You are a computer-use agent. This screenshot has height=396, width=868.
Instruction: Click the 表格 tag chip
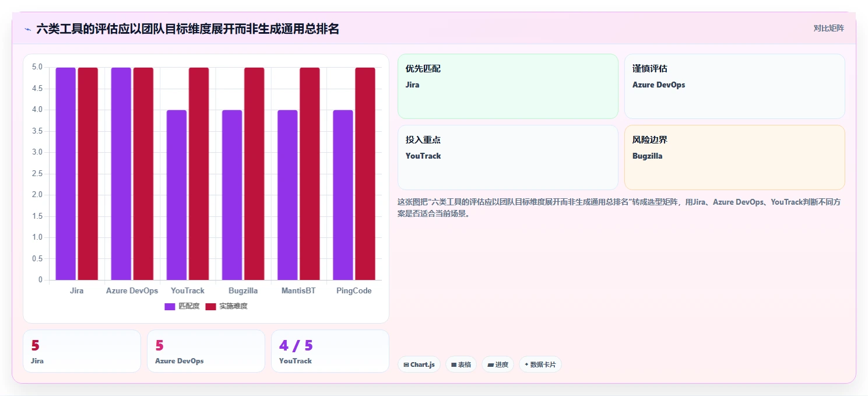click(461, 365)
